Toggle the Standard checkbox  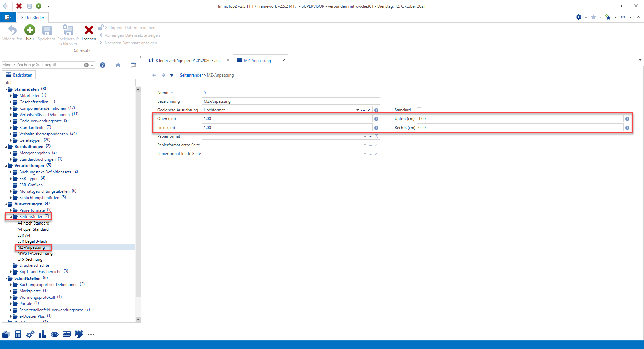tap(419, 110)
